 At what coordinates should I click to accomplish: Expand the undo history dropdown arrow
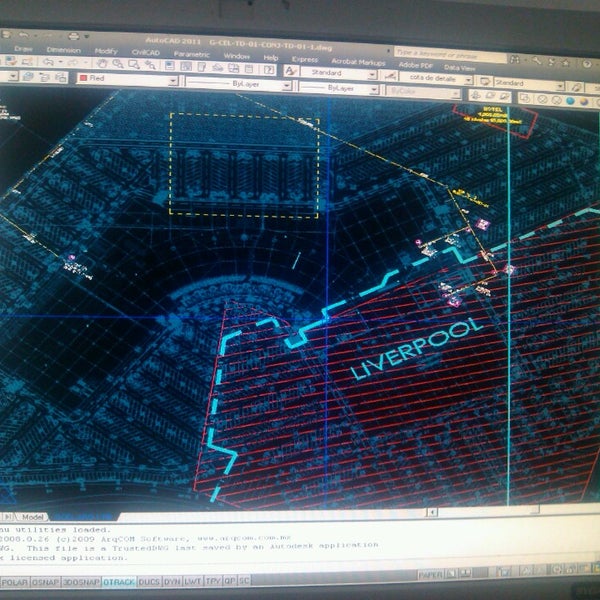[60, 62]
